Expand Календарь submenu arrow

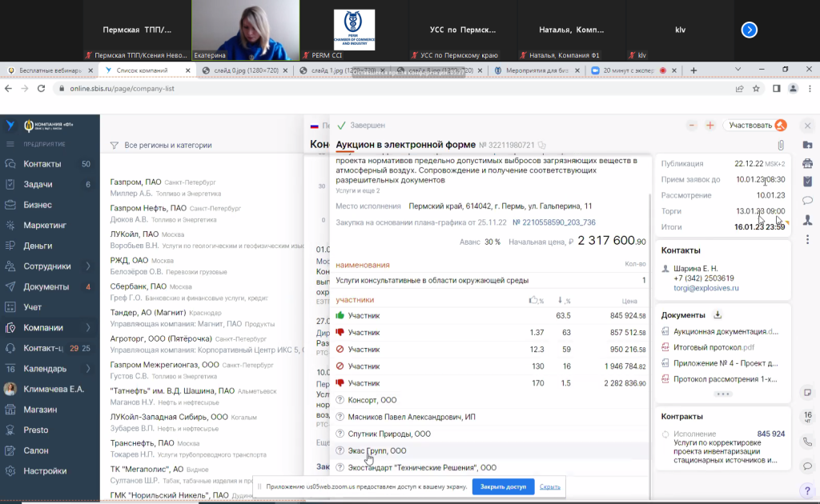pos(88,369)
